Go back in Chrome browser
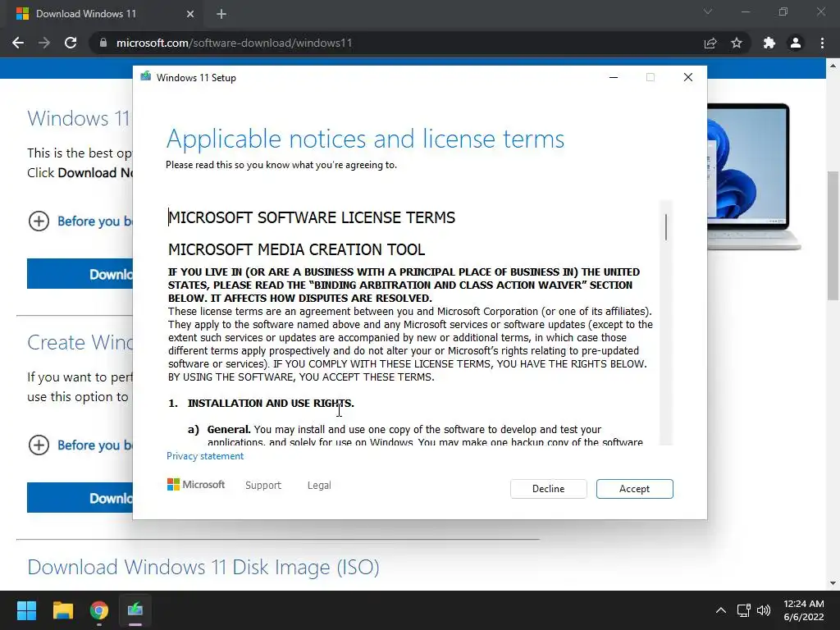This screenshot has width=840, height=630. pos(18,43)
